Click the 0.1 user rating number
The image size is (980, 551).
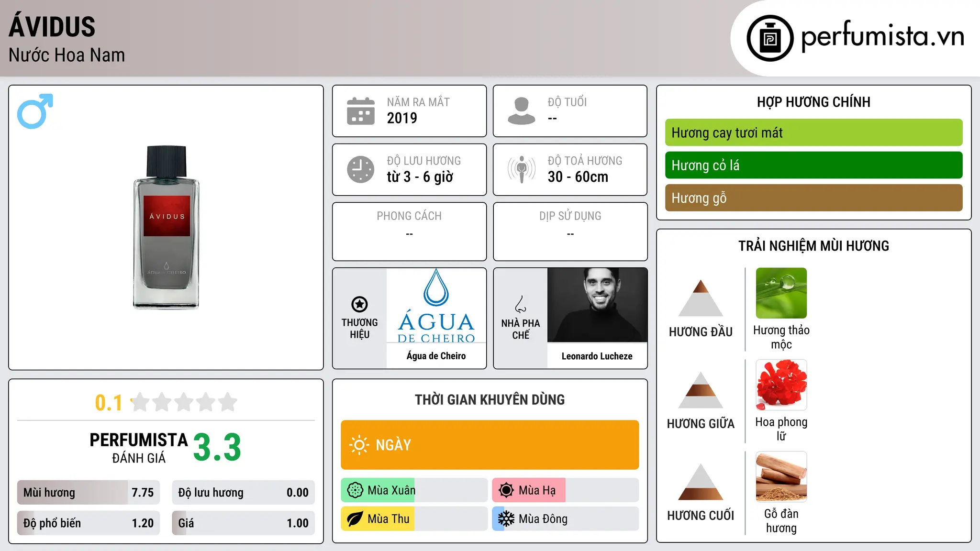tap(109, 403)
